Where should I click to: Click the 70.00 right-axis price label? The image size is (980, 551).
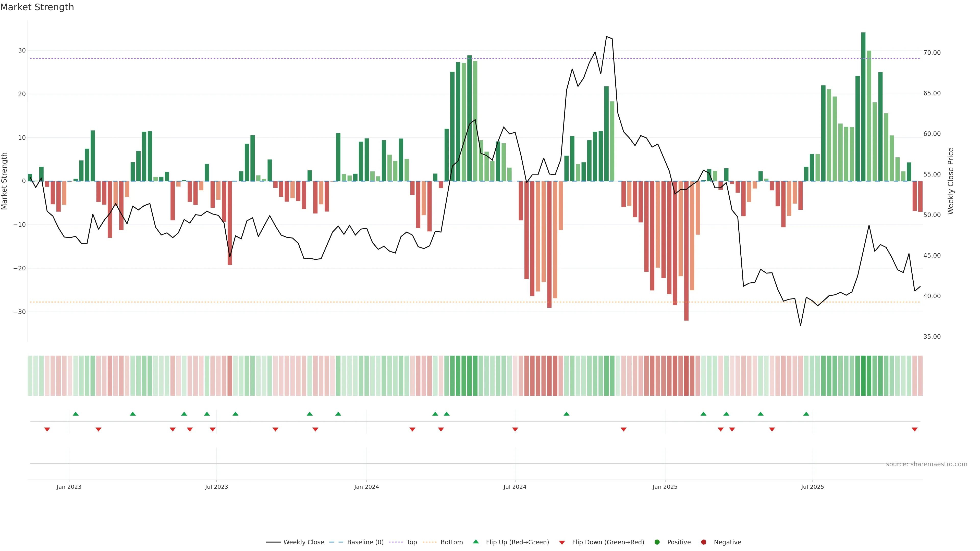click(932, 53)
